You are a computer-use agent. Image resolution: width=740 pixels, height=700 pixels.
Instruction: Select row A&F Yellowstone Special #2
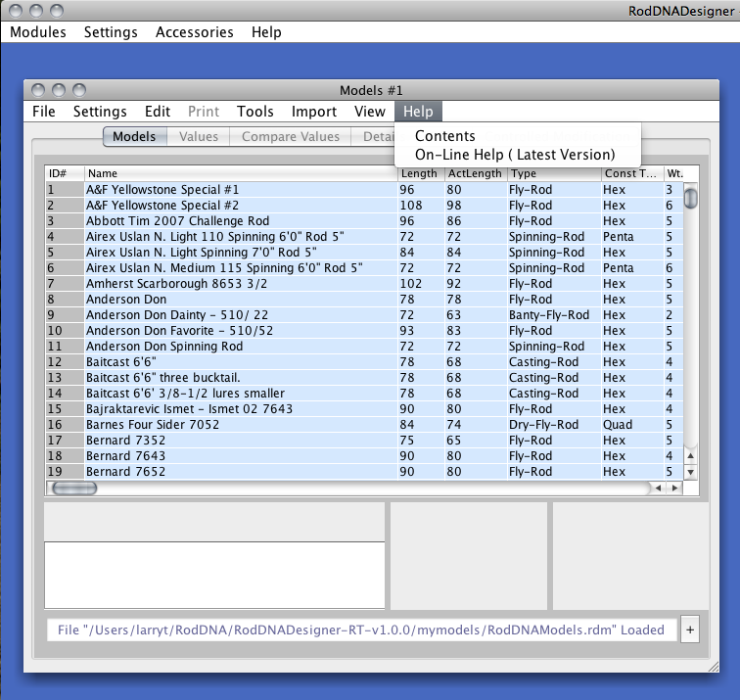point(364,206)
